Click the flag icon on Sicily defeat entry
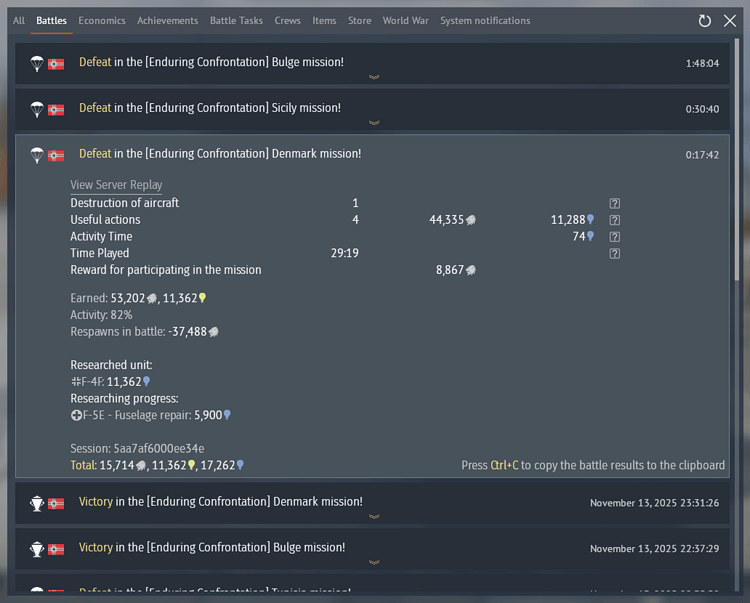 (56, 109)
